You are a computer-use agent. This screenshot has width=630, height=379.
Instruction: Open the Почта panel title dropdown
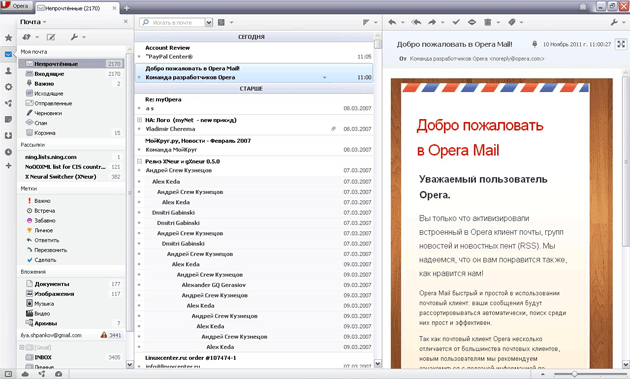pyautogui.click(x=45, y=22)
